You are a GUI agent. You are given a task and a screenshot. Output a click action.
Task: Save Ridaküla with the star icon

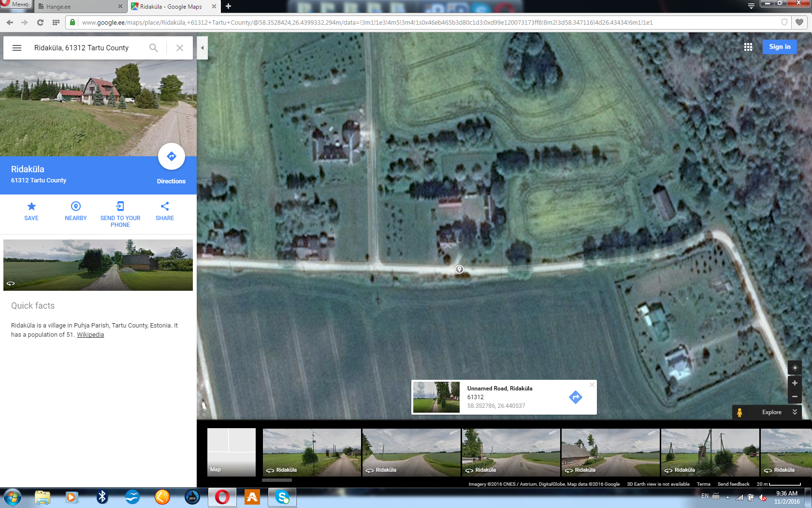31,211
